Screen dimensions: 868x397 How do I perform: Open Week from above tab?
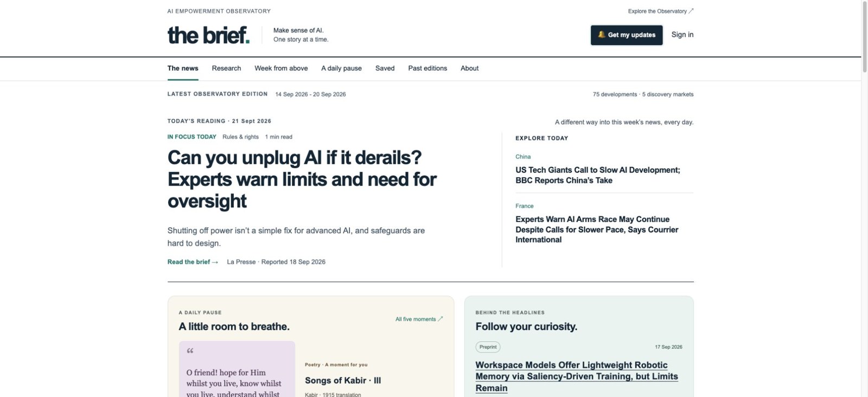tap(281, 68)
